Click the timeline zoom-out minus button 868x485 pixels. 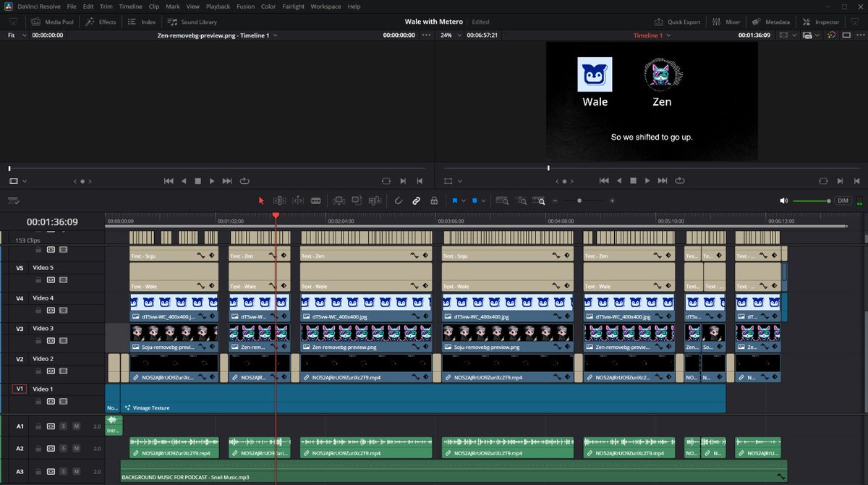556,201
